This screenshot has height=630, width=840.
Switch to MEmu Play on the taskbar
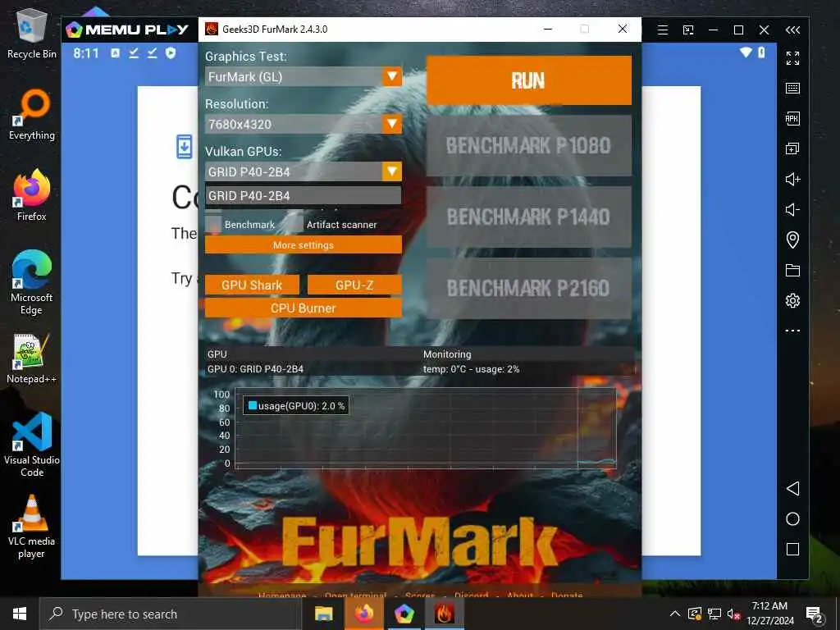pyautogui.click(x=404, y=614)
